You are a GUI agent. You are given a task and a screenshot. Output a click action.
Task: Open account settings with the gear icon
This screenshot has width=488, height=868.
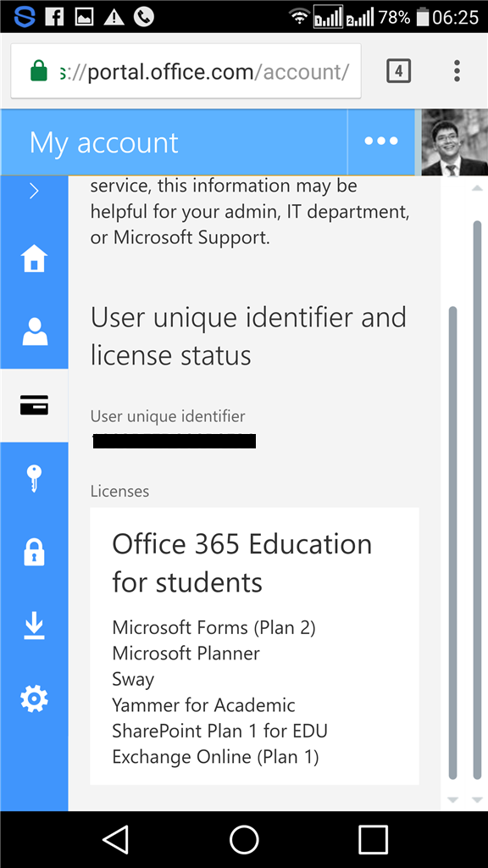click(x=34, y=698)
